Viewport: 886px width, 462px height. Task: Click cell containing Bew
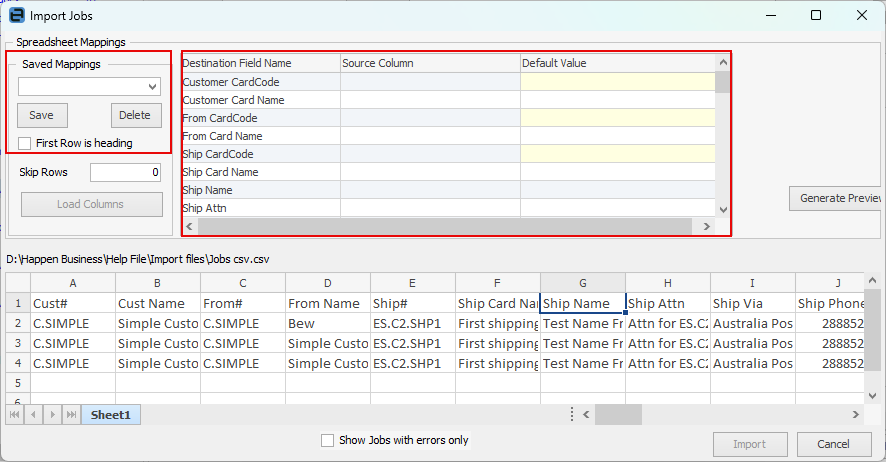click(328, 324)
